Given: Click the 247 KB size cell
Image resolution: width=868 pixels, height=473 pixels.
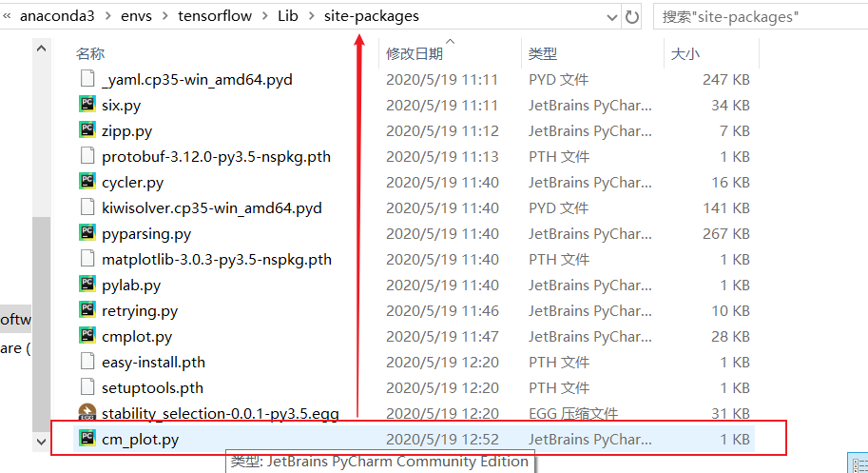Looking at the screenshot, I should [725, 80].
